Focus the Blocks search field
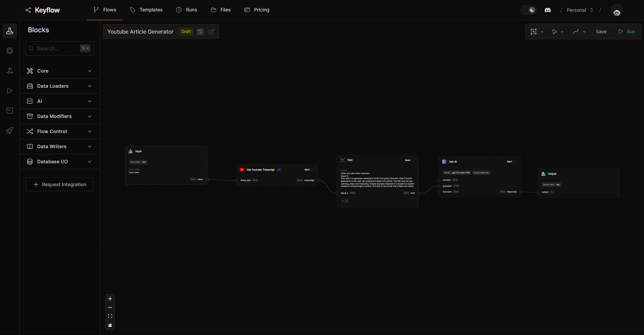This screenshot has width=644, height=335. click(59, 48)
